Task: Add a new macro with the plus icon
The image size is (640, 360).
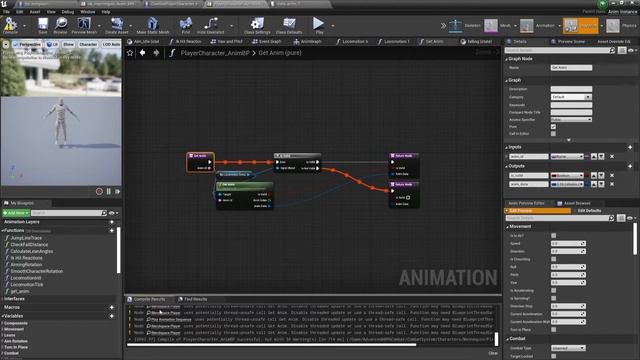Action: click(112, 307)
